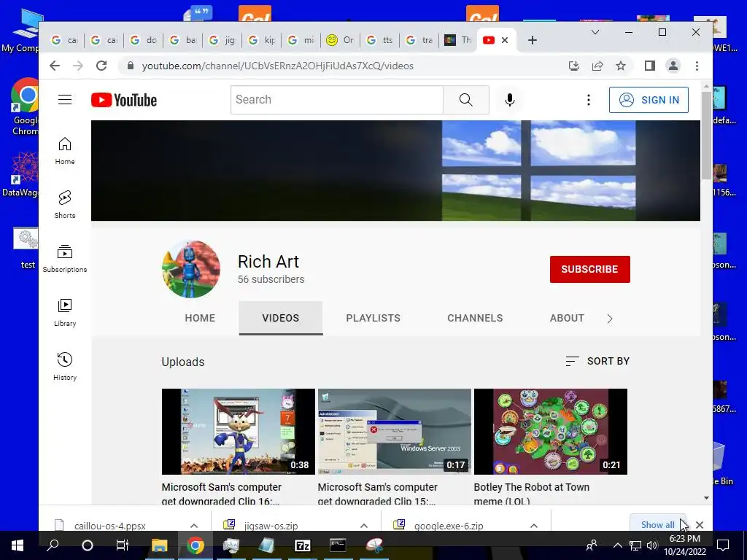747x560 pixels.
Task: Open the Chrome profile icon
Action: pyautogui.click(x=673, y=66)
